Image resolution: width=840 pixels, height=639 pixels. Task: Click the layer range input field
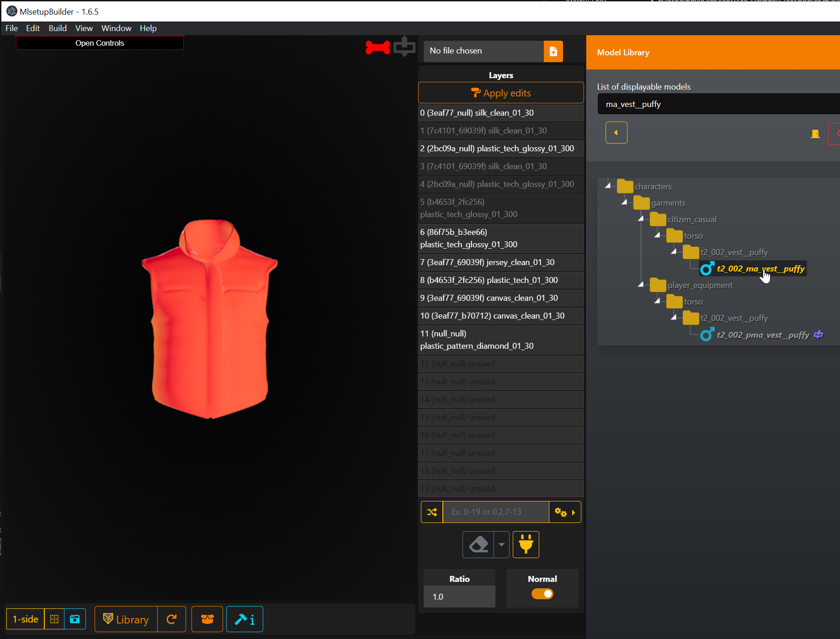point(496,512)
